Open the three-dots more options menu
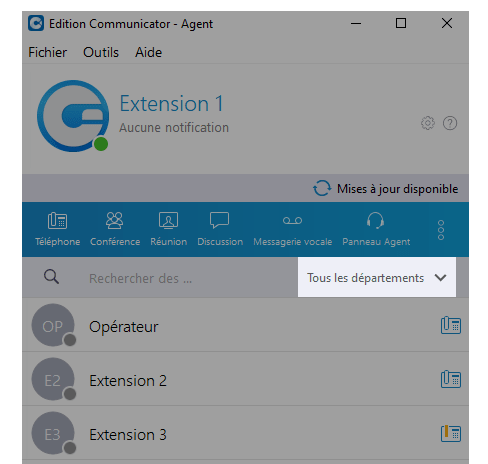Image resolution: width=488 pixels, height=464 pixels. [441, 230]
